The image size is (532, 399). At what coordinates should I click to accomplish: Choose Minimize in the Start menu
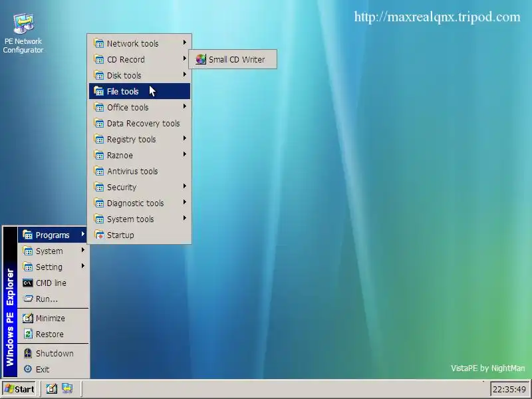(53, 318)
